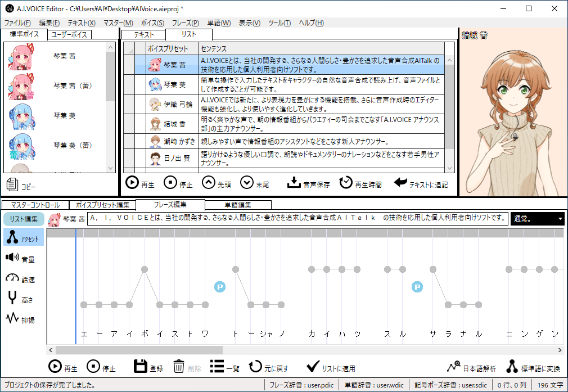Open the ツール(T) menu
This screenshot has width=568, height=392.
[280, 23]
